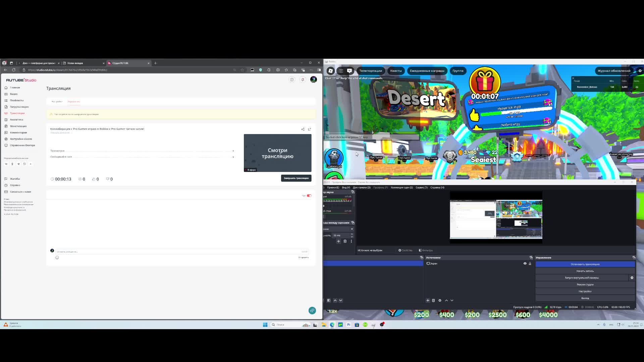Screen dimensions: 644x362
Task: Open Плейлисты in the RUTUBE sidebar
Action: pos(17,100)
